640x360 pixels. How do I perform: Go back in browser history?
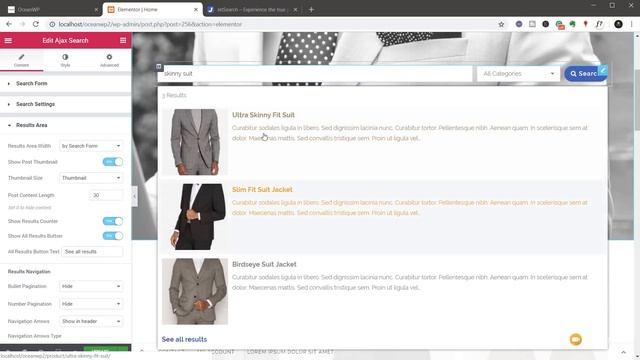9,24
